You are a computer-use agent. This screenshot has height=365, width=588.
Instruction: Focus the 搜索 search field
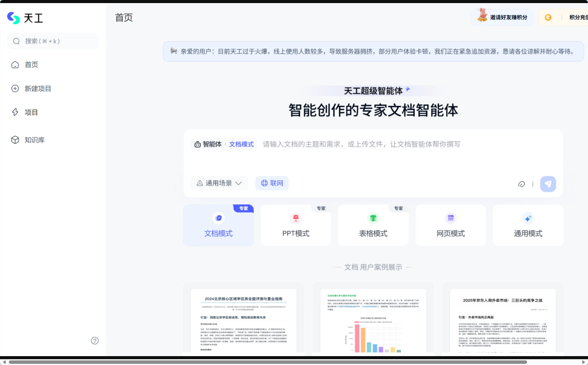point(53,41)
